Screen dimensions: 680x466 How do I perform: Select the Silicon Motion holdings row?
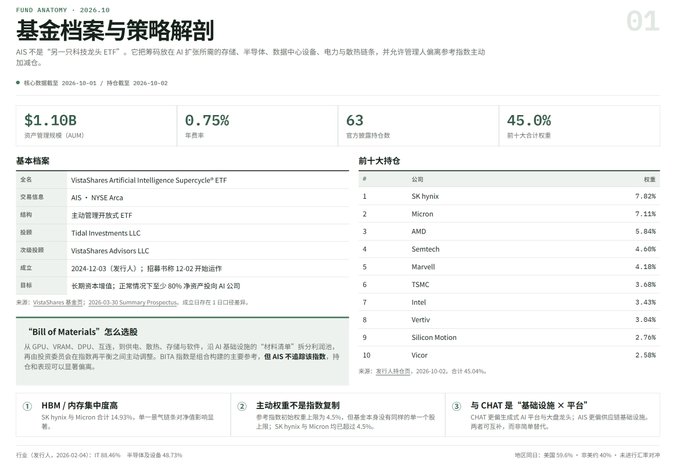pos(509,338)
